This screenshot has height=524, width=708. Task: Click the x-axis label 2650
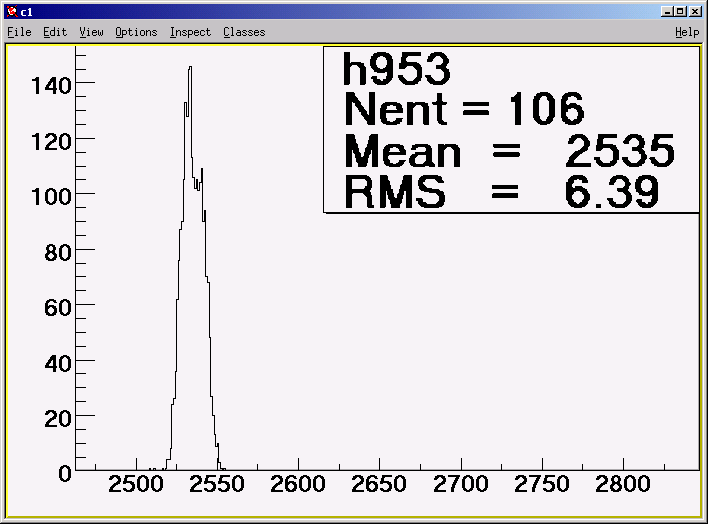[379, 484]
